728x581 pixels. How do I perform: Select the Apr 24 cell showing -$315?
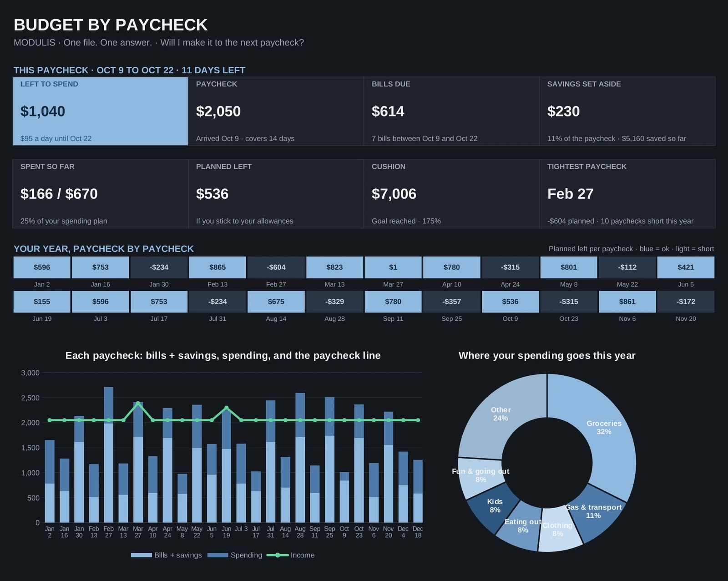tap(510, 267)
